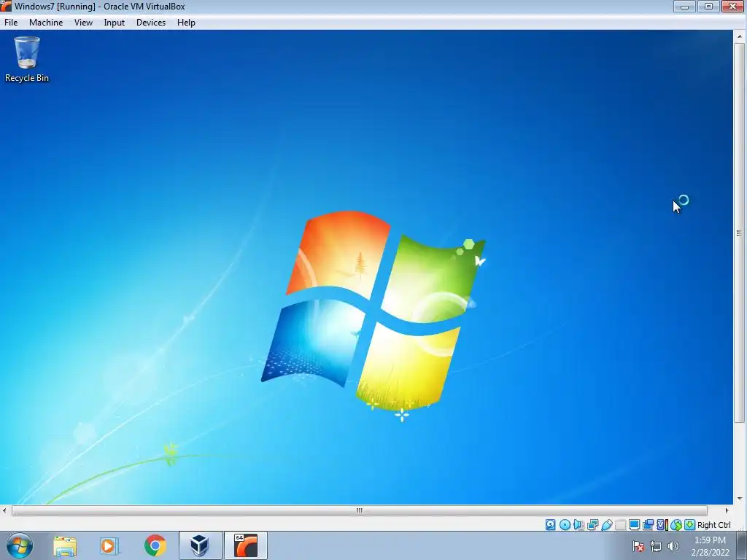
Task: Open the View menu
Action: pyautogui.click(x=83, y=23)
